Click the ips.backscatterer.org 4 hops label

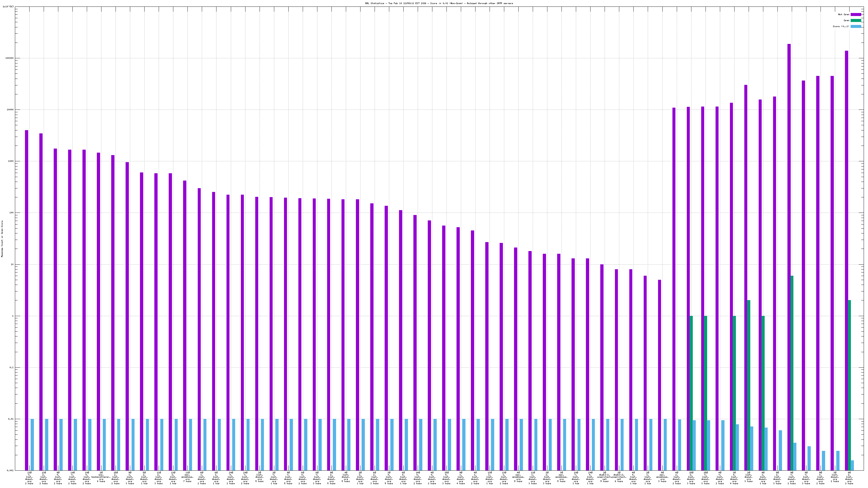click(x=101, y=477)
